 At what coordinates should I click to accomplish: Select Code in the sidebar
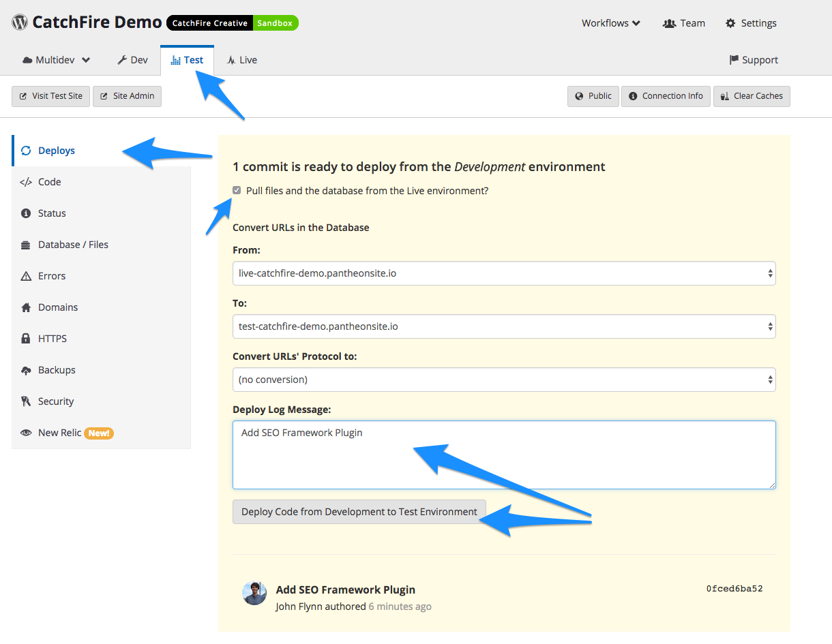pos(101,182)
